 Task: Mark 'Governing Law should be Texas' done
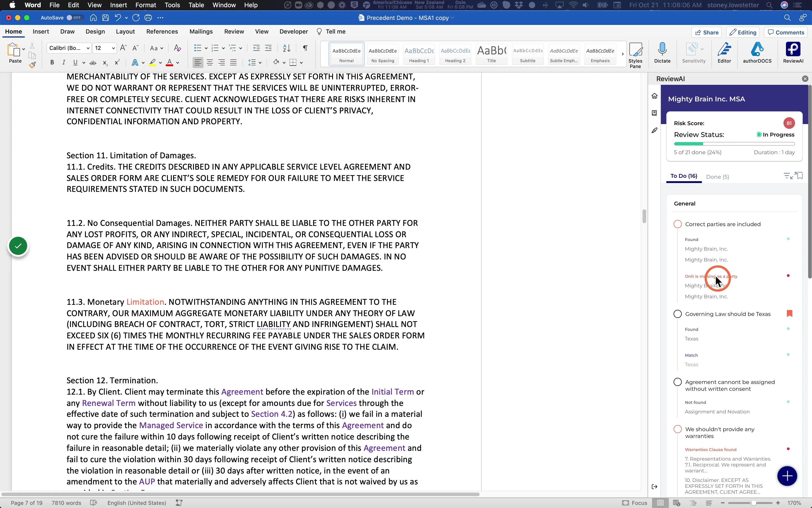pos(677,314)
